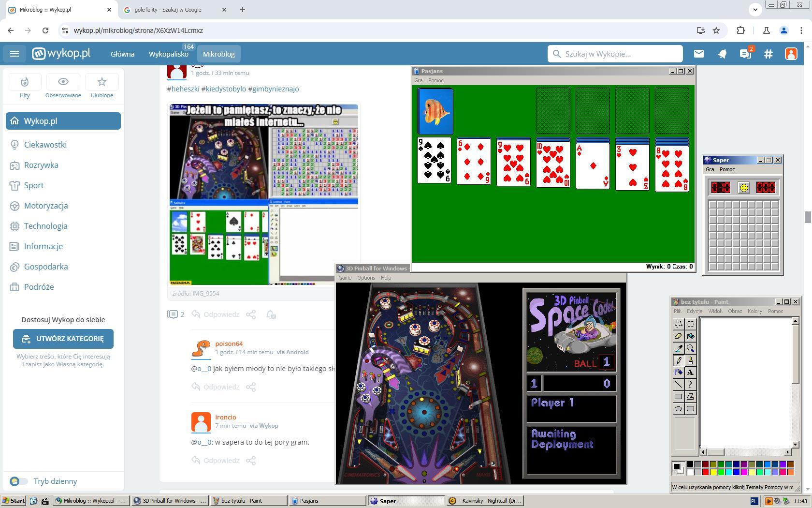Open the Chrome tab search dropdown
812x508 pixels.
point(755,10)
